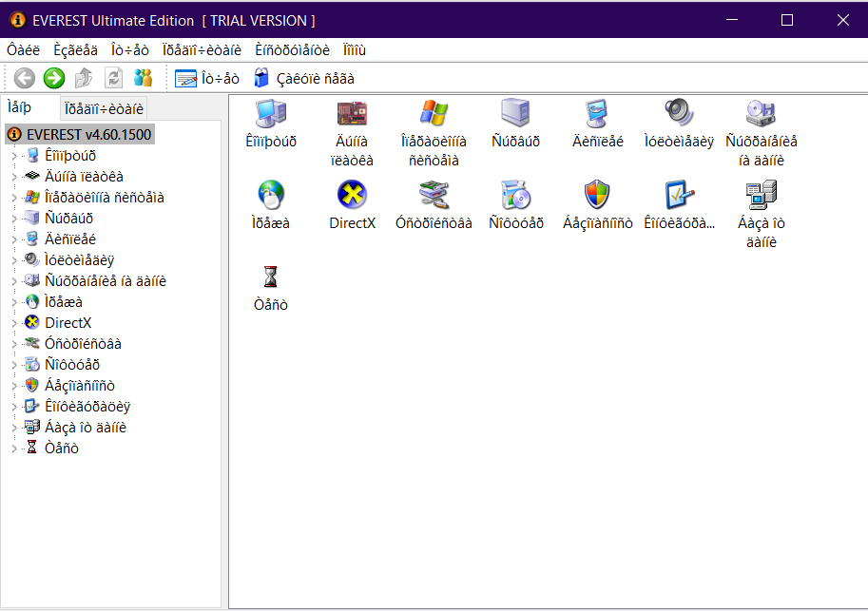Expand the Devices node in the tree
Screen dimensions: 868x611
pyautogui.click(x=14, y=344)
